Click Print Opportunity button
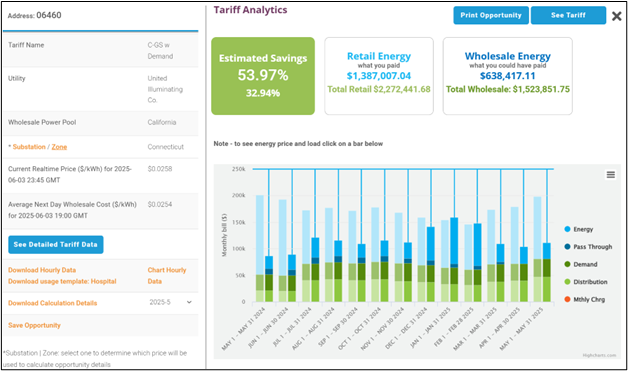 [491, 15]
